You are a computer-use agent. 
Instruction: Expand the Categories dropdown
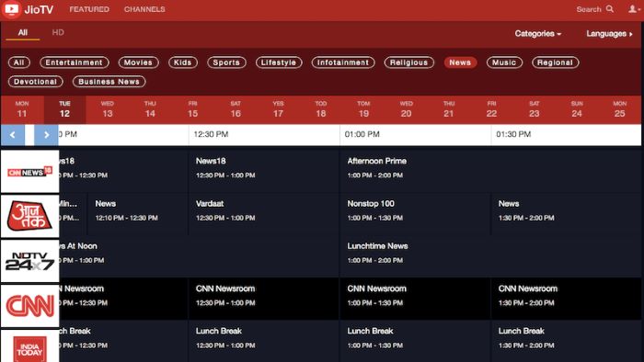(x=537, y=34)
